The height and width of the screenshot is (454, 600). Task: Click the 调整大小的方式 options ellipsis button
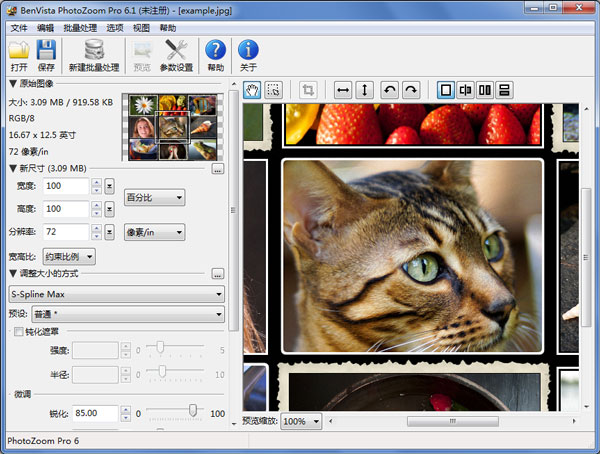pos(218,274)
